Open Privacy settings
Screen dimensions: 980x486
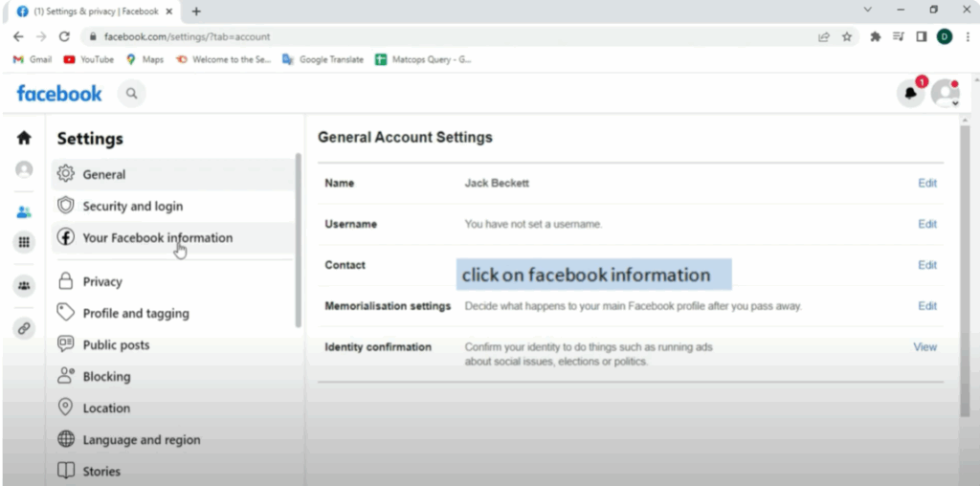click(x=173, y=281)
